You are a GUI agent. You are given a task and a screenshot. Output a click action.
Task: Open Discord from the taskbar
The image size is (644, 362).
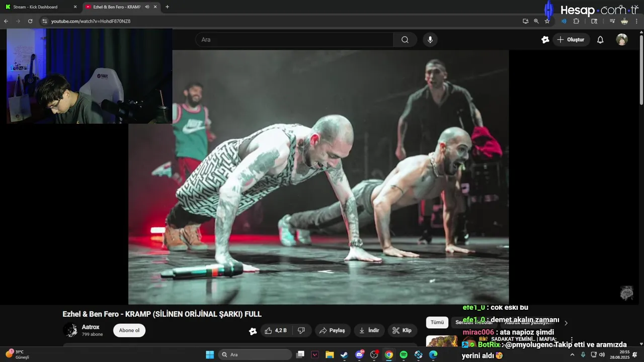(359, 354)
